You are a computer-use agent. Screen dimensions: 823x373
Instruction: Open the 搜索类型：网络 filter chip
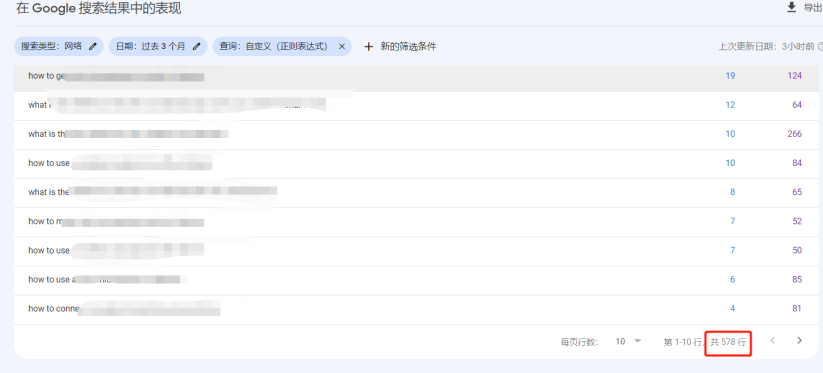[59, 46]
